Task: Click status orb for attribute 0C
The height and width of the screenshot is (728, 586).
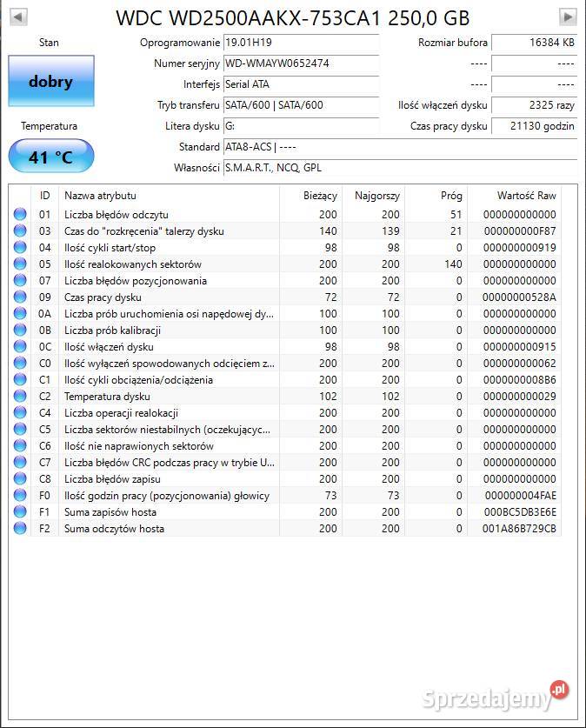Action: (20, 346)
